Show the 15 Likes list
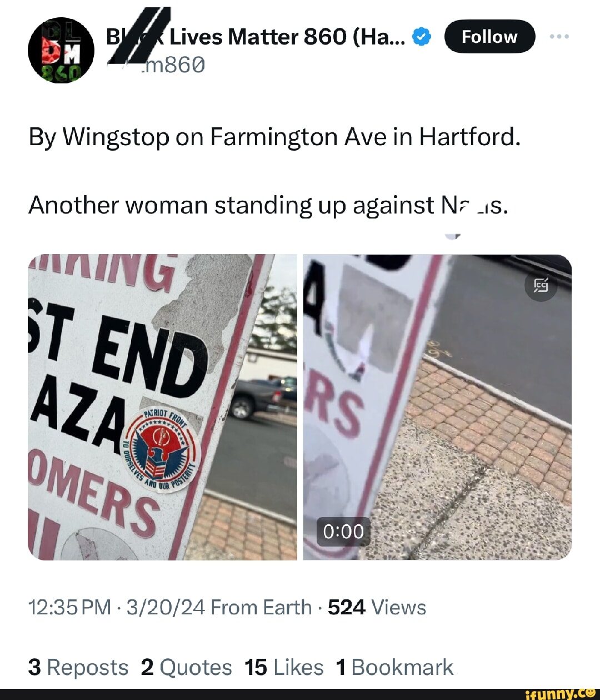Screen dimensions: 600x700 click(284, 667)
